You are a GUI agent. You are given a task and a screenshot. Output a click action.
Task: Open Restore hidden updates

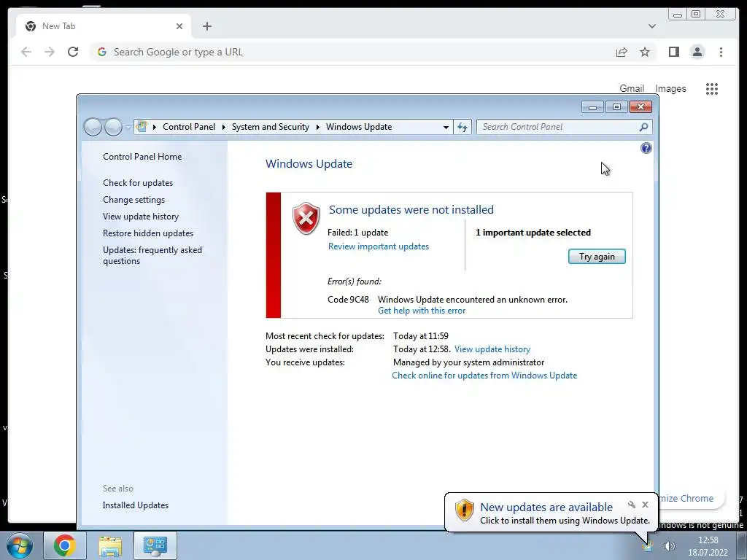pyautogui.click(x=147, y=233)
